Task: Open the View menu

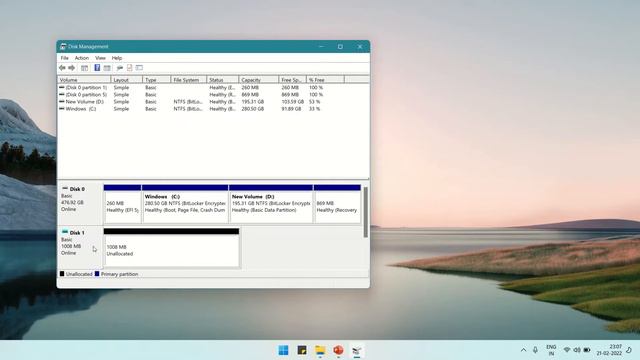Action: [x=100, y=58]
